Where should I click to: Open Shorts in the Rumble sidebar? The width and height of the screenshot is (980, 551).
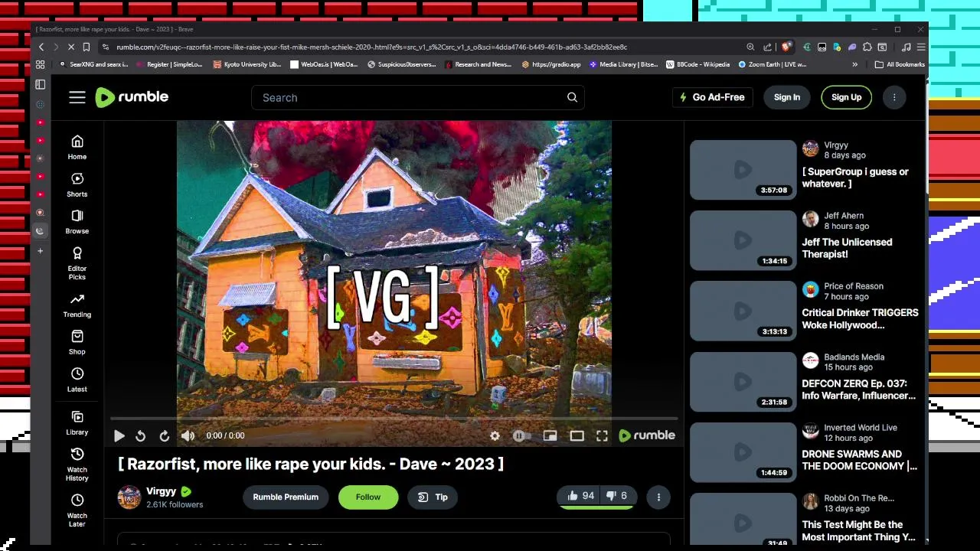tap(77, 184)
